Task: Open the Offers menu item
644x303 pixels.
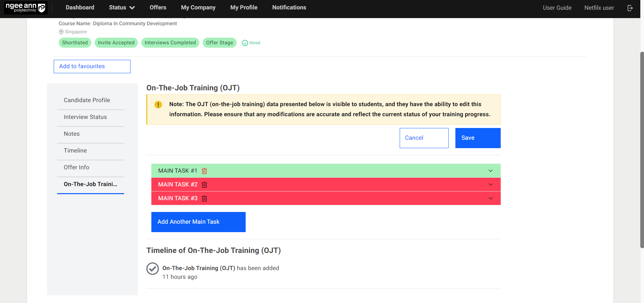Action: click(x=158, y=7)
